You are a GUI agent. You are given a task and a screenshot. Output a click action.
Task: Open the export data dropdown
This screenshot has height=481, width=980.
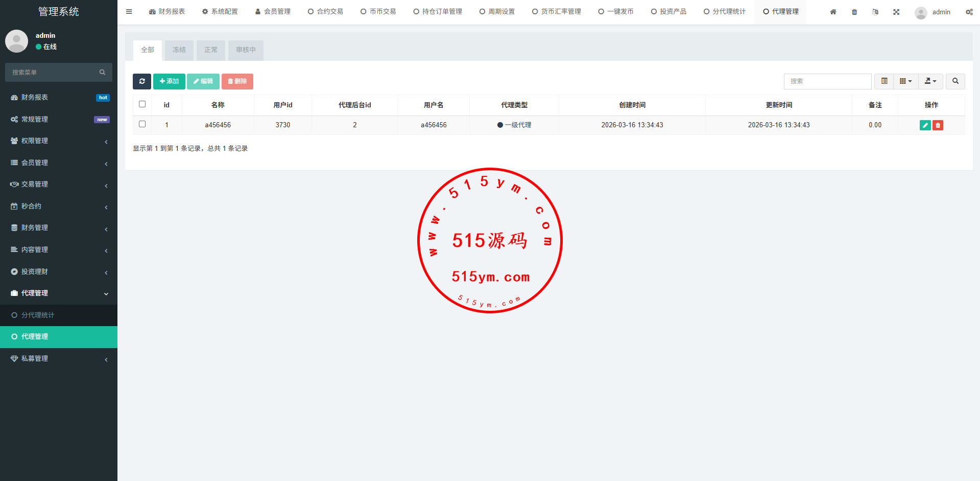click(930, 81)
